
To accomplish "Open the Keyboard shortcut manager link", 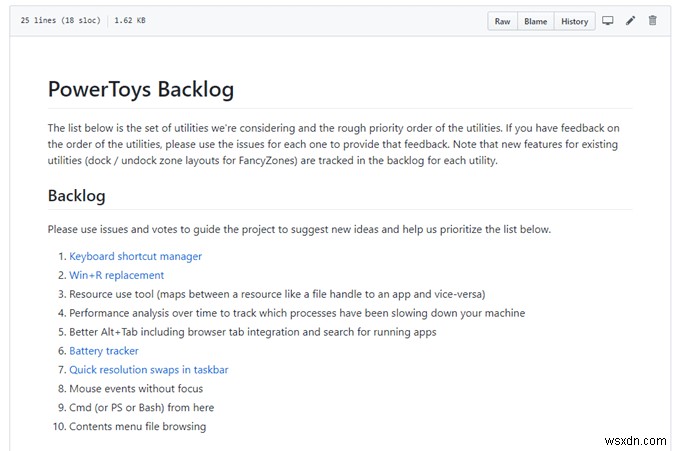I will point(135,256).
